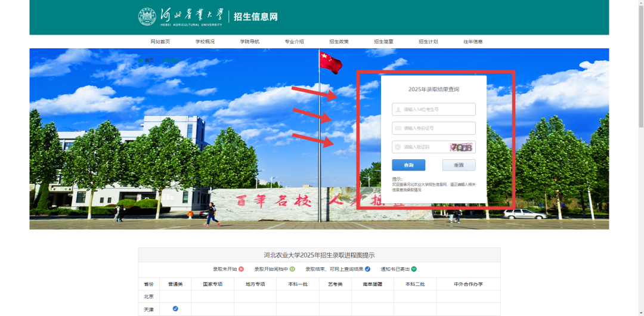Click the blue check in the 天津 row
The height and width of the screenshot is (316, 644).
point(175,309)
